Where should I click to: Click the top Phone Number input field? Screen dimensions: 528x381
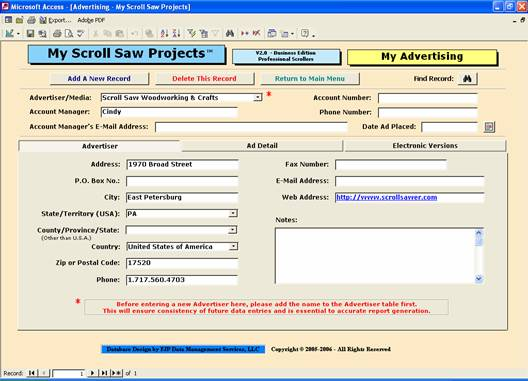[428, 113]
